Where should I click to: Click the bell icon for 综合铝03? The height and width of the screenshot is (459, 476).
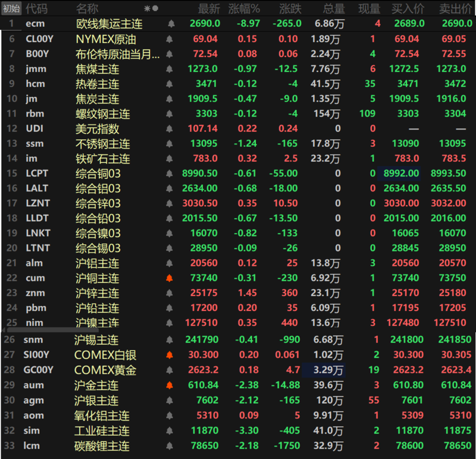click(170, 188)
